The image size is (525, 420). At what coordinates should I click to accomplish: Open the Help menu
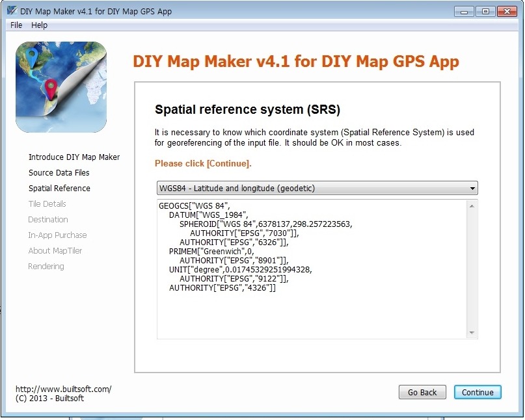(39, 25)
